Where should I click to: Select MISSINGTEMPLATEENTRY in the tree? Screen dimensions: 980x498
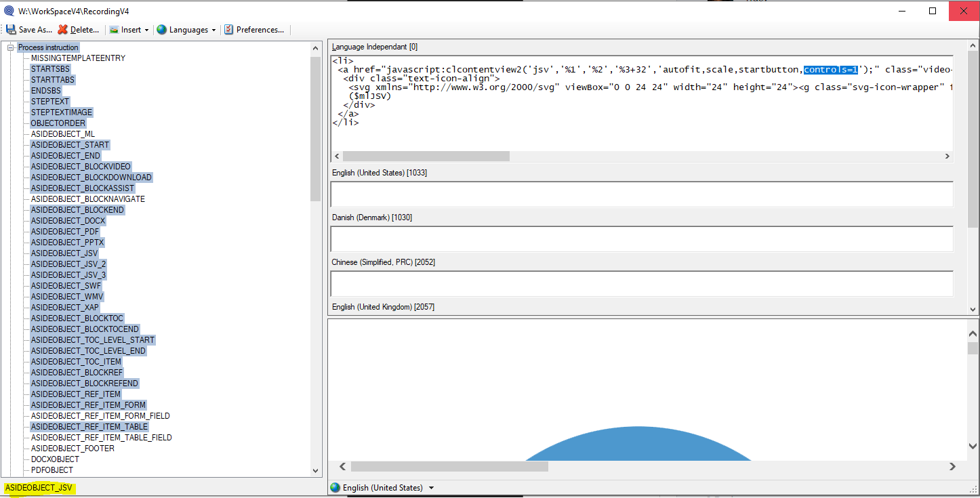point(78,58)
